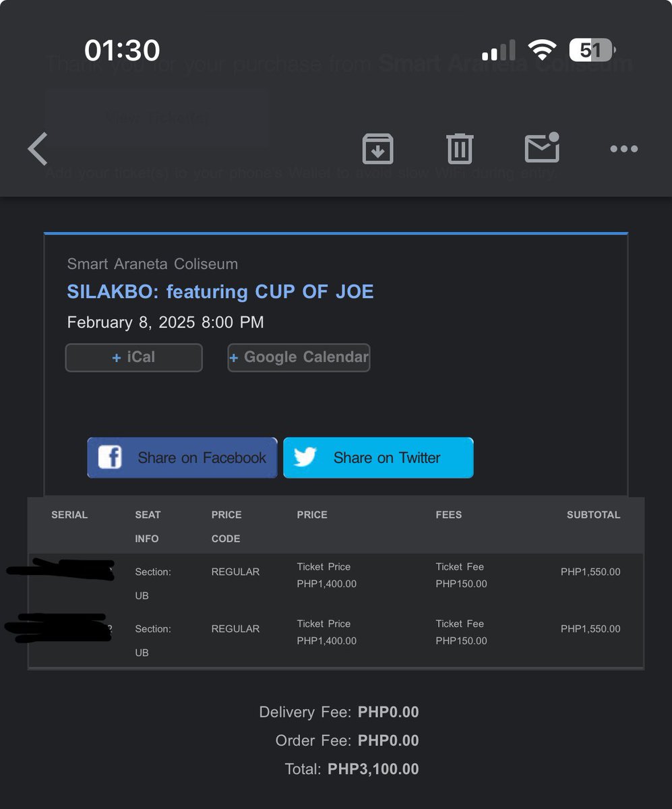Select second row REGULAR price code
This screenshot has height=809, width=672.
tap(235, 629)
